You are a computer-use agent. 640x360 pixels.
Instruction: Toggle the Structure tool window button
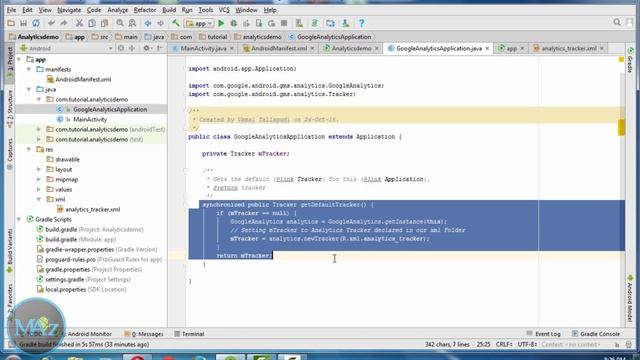pyautogui.click(x=10, y=108)
